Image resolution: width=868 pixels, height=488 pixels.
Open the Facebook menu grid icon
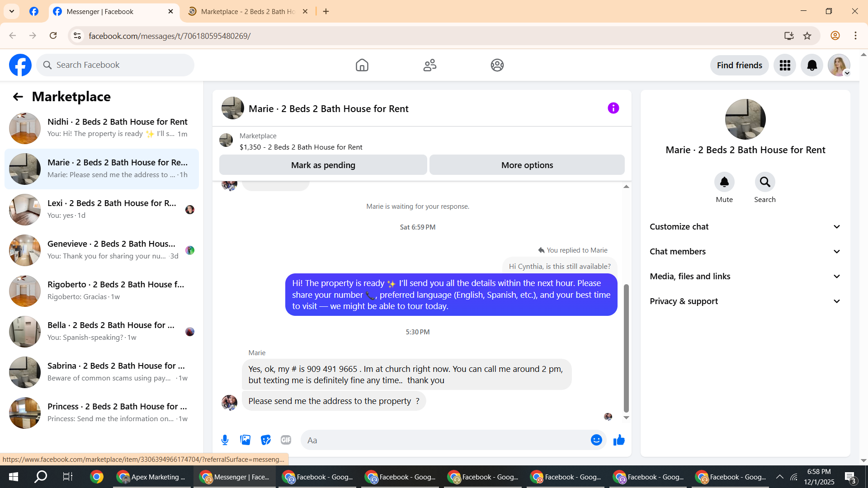(x=785, y=66)
